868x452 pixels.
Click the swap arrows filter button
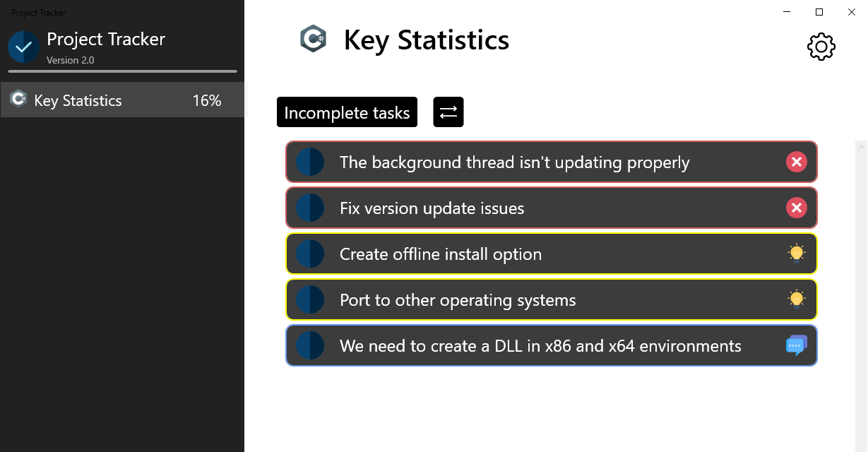[x=448, y=112]
